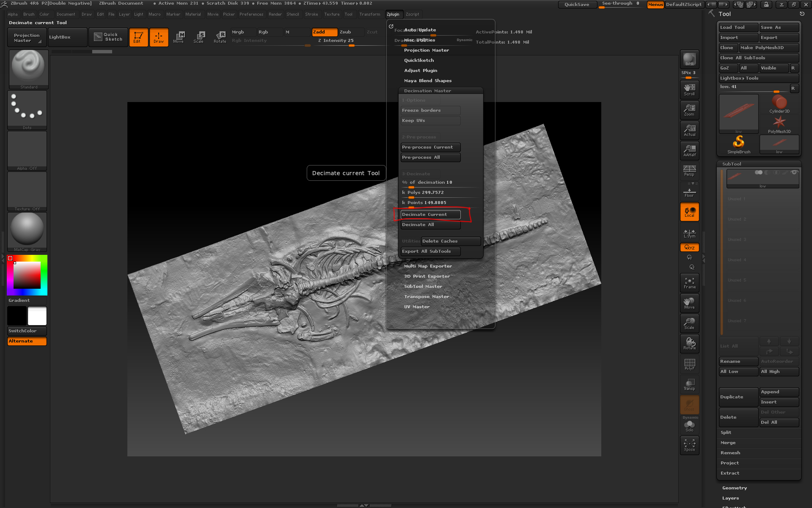
Task: Click the SwitchColor button
Action: click(27, 331)
